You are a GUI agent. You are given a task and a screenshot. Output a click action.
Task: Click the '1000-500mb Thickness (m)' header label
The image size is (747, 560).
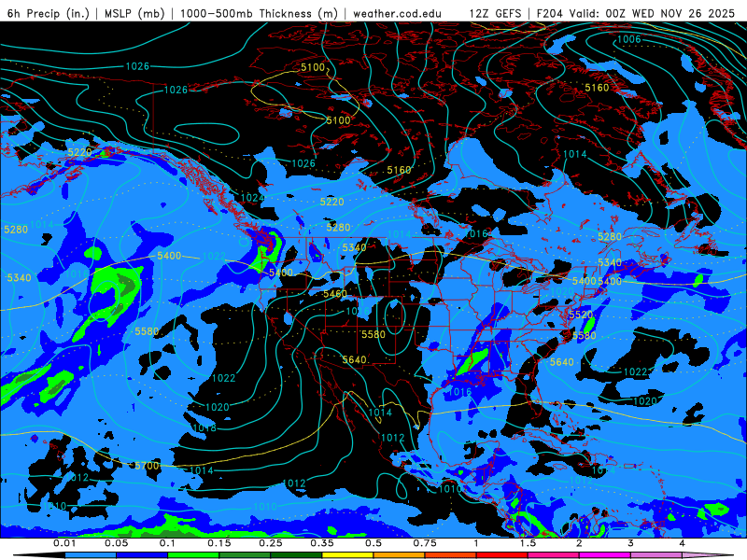[259, 13]
